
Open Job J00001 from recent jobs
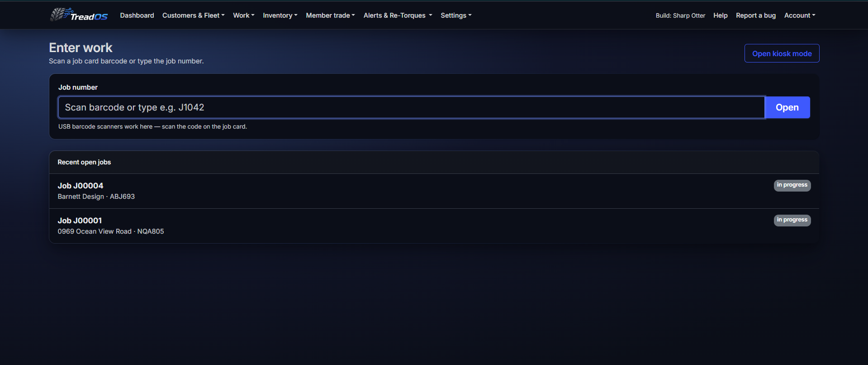pyautogui.click(x=434, y=226)
